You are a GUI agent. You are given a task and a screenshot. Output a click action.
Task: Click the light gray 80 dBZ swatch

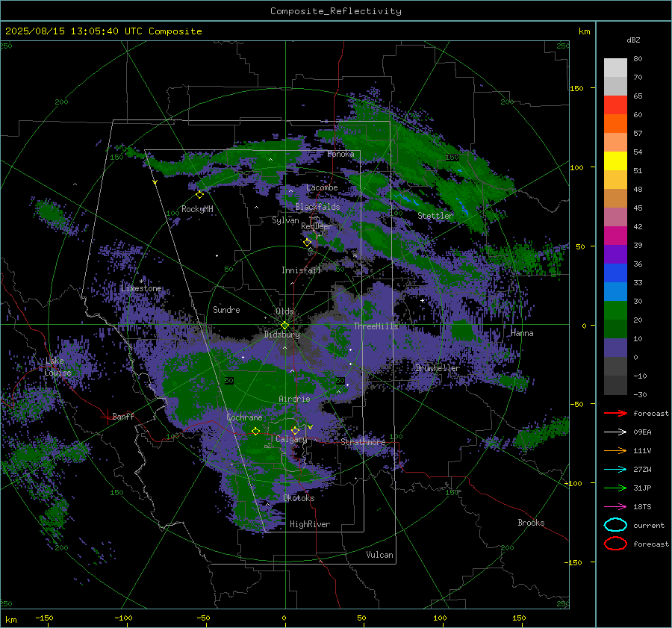(615, 68)
